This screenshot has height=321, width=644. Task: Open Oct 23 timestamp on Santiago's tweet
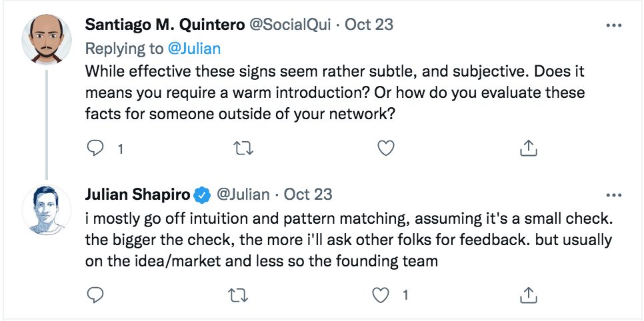pos(369,25)
